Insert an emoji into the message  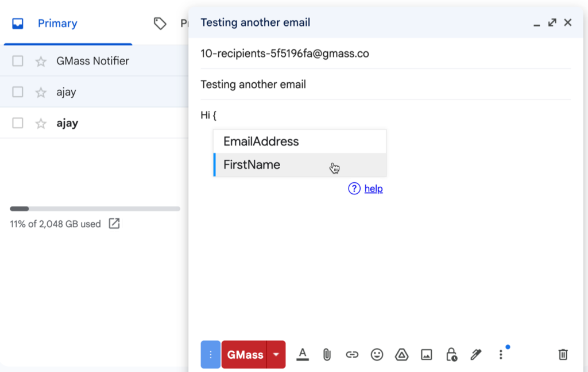(x=377, y=355)
